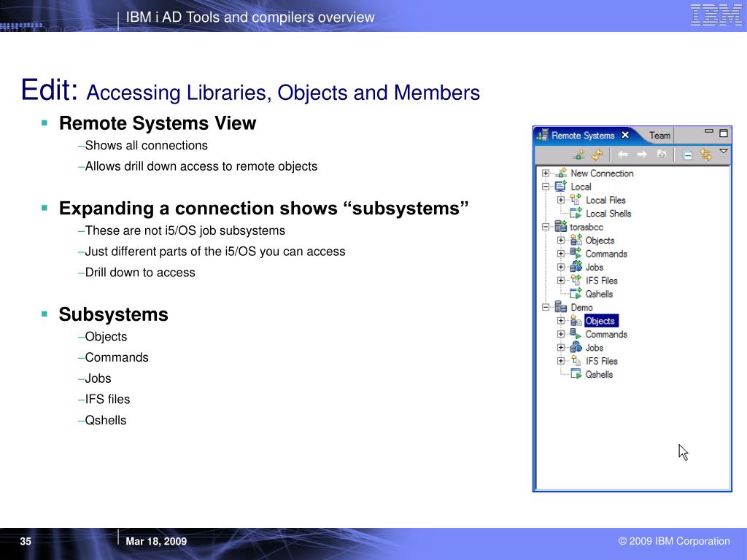The image size is (747, 560).
Task: Select highlighted Objects label under Demo
Action: (x=600, y=321)
